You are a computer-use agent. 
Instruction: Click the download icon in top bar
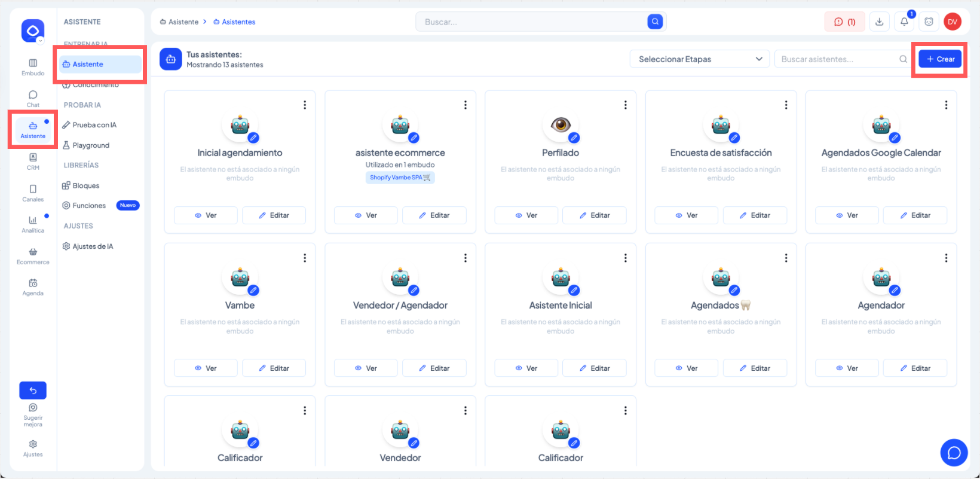tap(879, 22)
